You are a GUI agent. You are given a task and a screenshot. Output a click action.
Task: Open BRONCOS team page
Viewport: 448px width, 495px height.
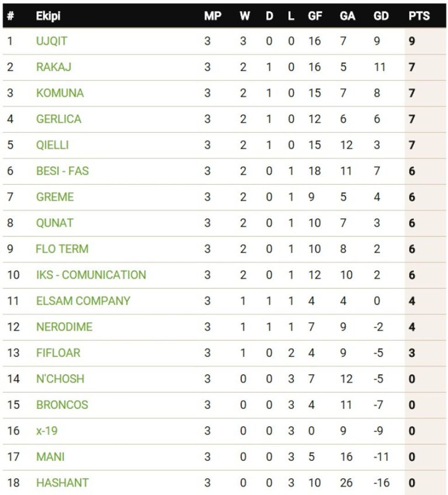pos(62,405)
